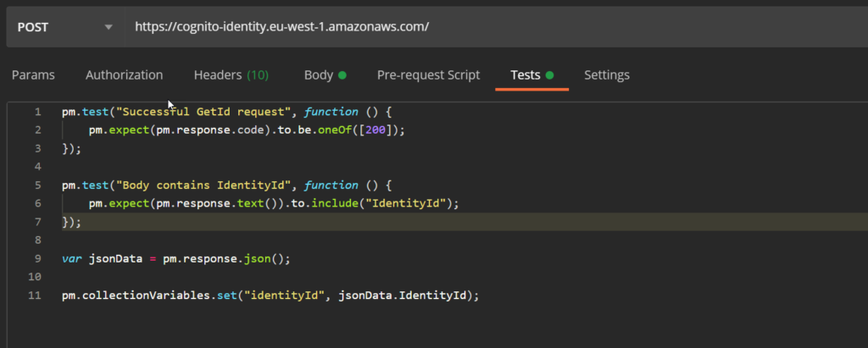Image resolution: width=868 pixels, height=348 pixels.
Task: Open the Pre-request Script tab
Action: (428, 75)
